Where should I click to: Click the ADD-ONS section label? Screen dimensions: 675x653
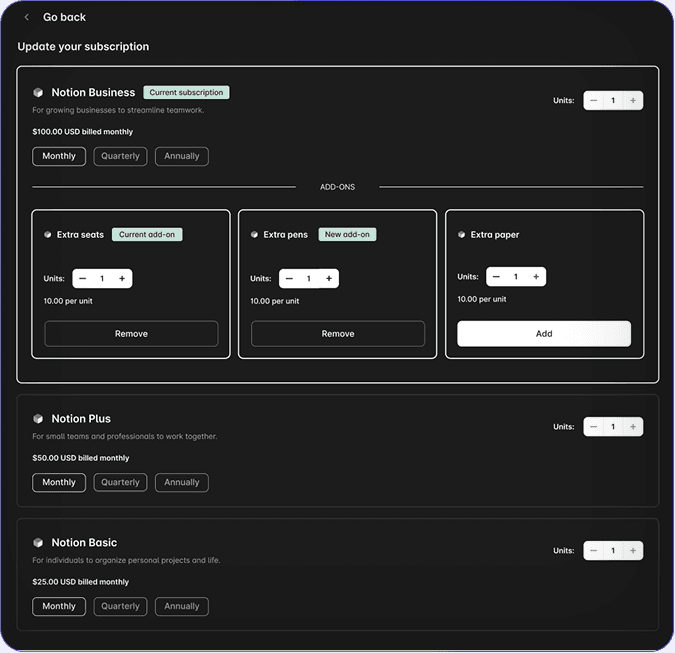click(x=338, y=187)
